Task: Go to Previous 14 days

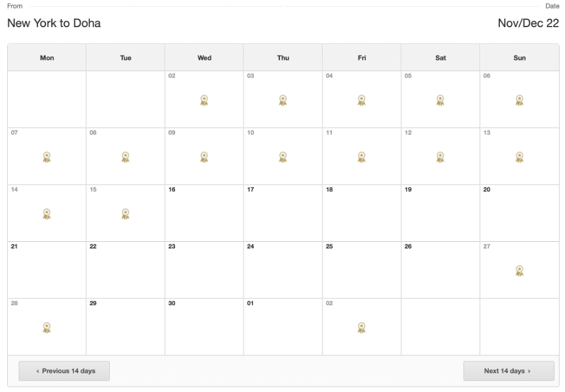Action: 65,371
